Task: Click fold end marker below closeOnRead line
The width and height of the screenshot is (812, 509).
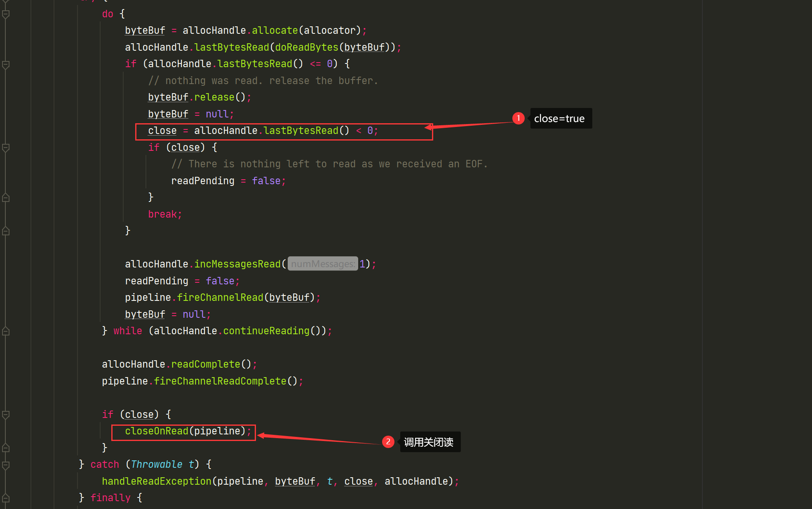Action: 6,448
